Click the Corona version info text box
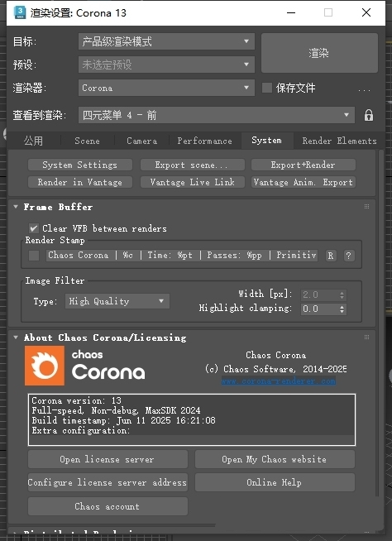The height and width of the screenshot is (541, 392). [x=192, y=419]
